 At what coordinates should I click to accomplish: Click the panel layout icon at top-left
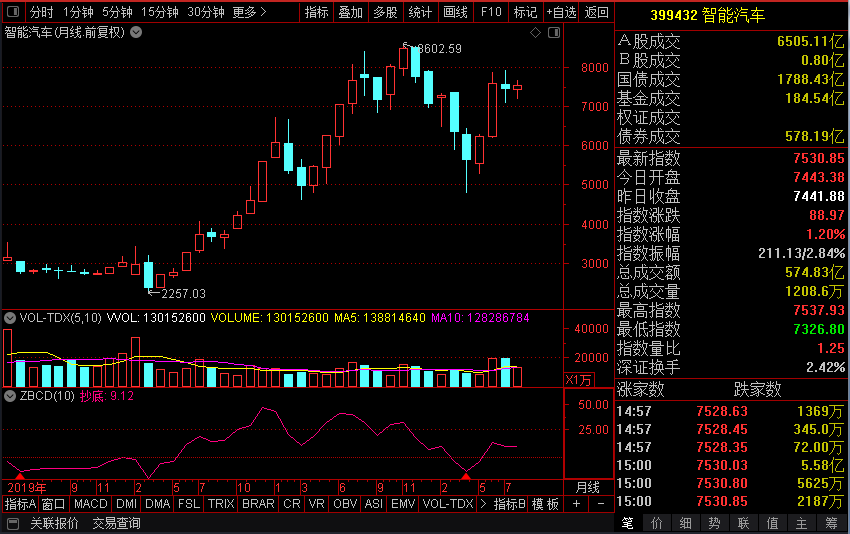pyautogui.click(x=12, y=12)
